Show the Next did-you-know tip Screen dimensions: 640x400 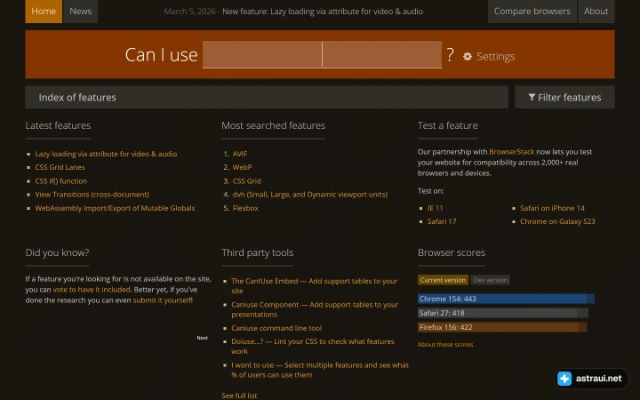(x=202, y=338)
